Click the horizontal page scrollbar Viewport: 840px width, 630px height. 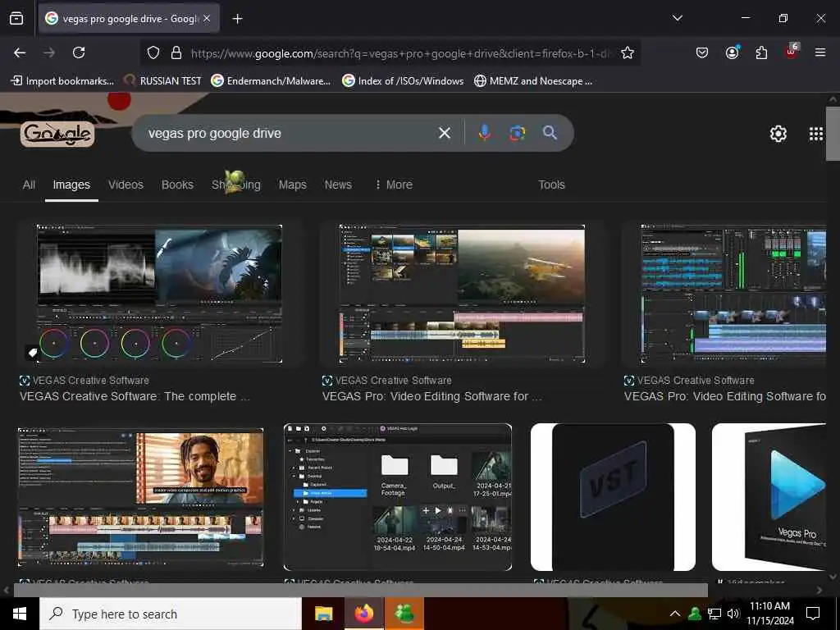point(361,590)
